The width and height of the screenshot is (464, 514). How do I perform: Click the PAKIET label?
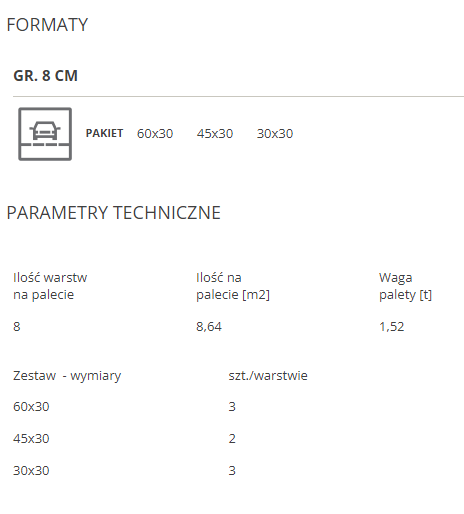(104, 133)
